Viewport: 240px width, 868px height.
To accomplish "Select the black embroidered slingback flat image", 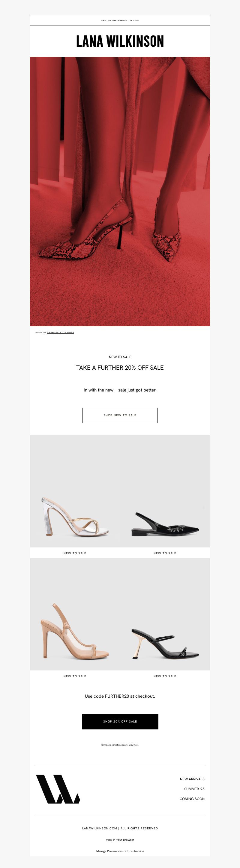I will point(165,491).
